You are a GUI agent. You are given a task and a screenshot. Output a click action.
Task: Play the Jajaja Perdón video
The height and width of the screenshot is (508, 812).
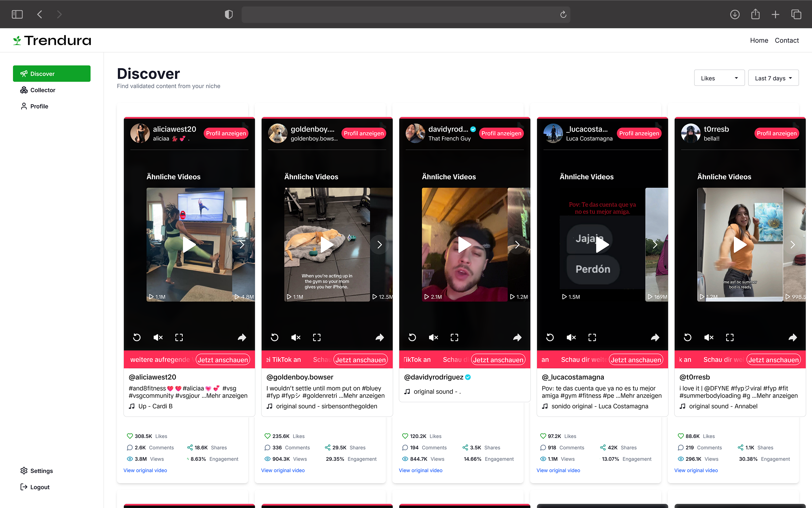[602, 245]
